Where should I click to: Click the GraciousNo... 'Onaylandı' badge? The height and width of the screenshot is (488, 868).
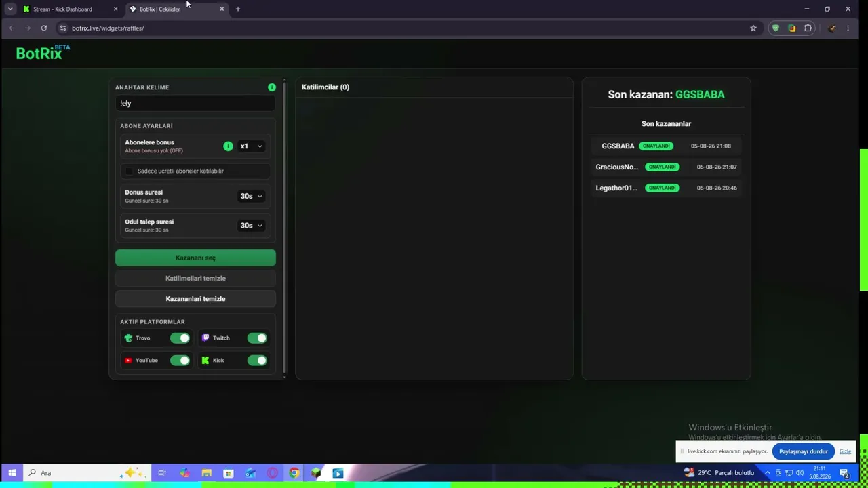coord(662,167)
